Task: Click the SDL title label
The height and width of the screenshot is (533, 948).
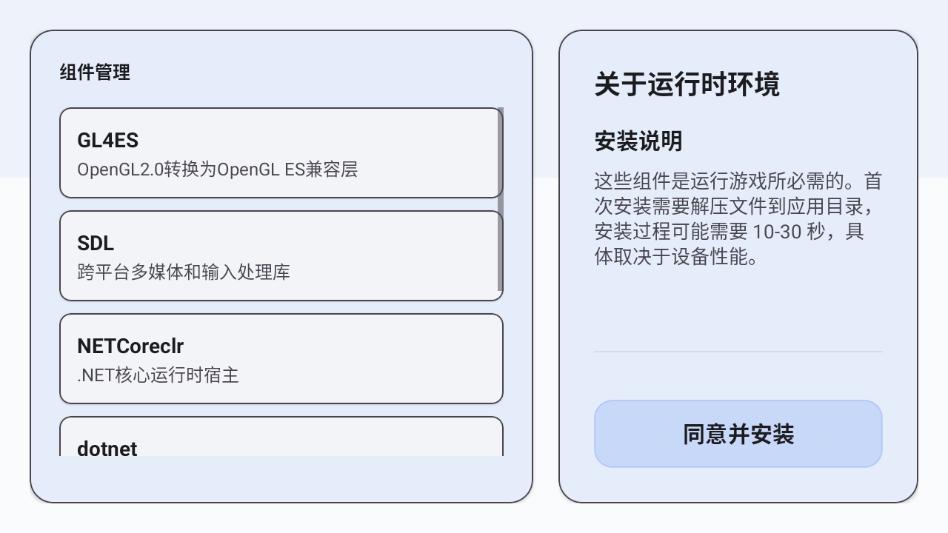Action: tap(95, 244)
